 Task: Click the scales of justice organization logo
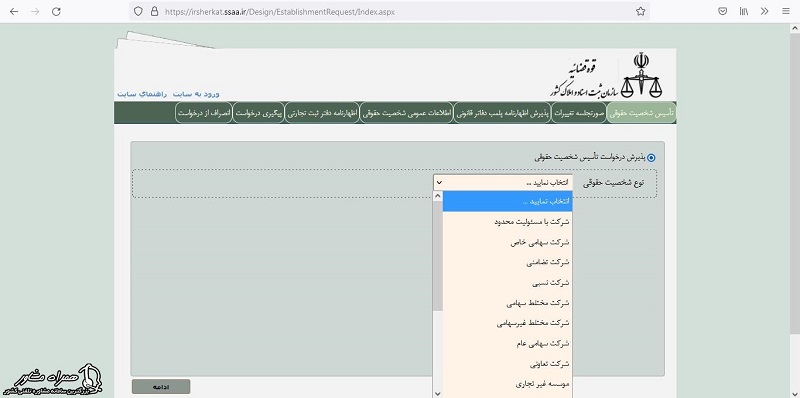640,76
